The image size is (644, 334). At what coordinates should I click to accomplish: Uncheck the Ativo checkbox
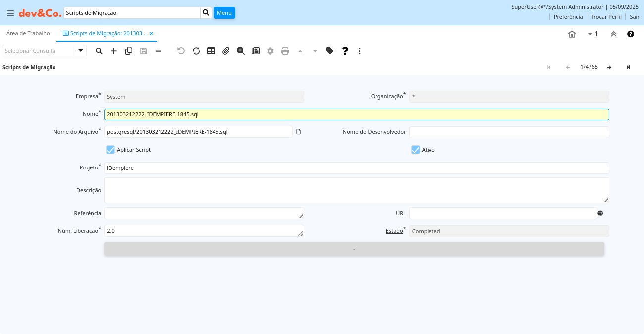(x=416, y=150)
